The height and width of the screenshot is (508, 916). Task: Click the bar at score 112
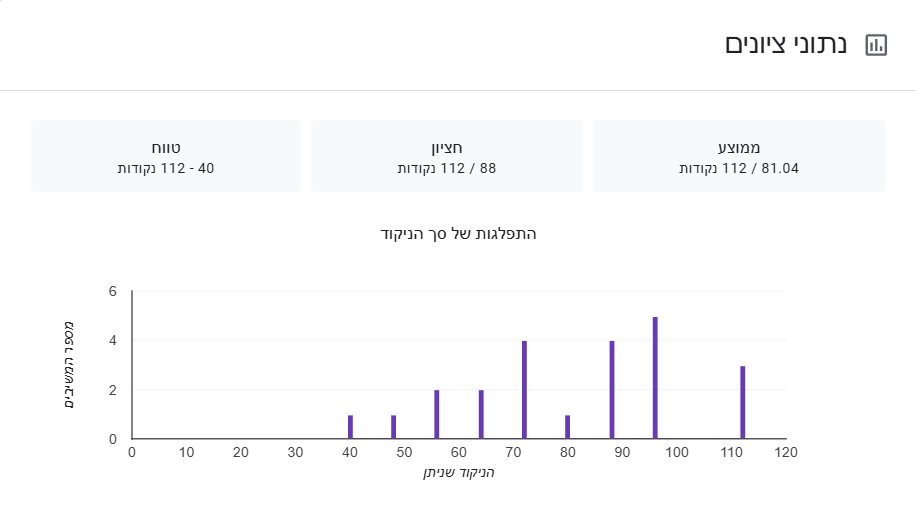[743, 402]
